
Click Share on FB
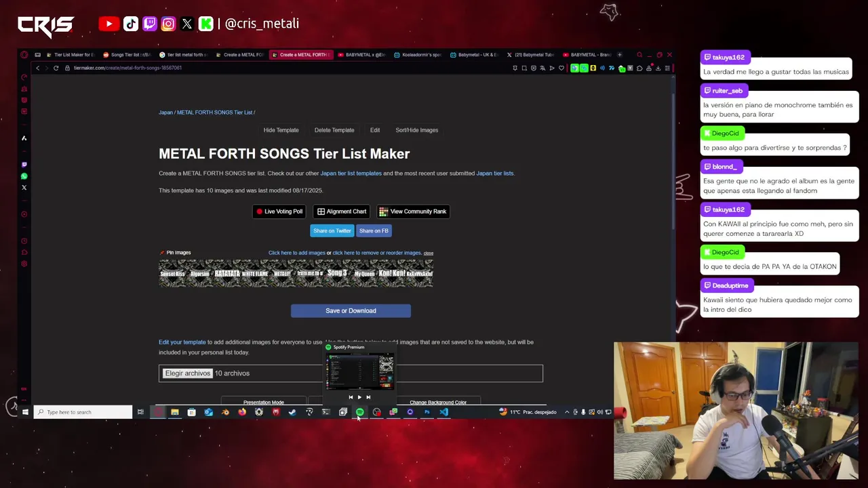tap(374, 230)
